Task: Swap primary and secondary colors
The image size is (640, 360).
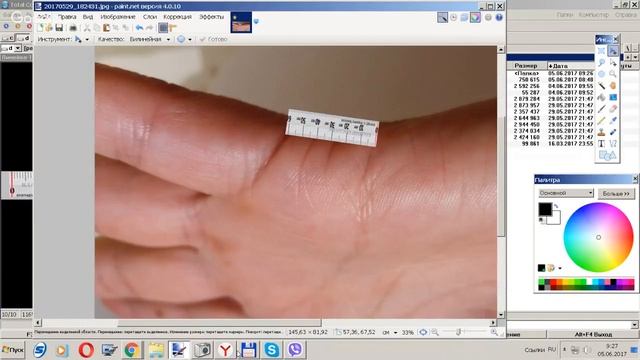Action: click(x=556, y=206)
